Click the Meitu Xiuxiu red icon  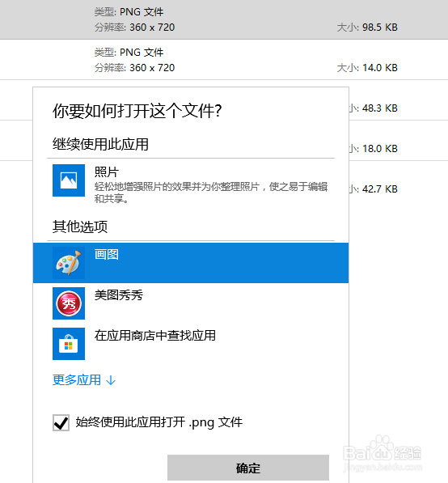click(x=69, y=303)
